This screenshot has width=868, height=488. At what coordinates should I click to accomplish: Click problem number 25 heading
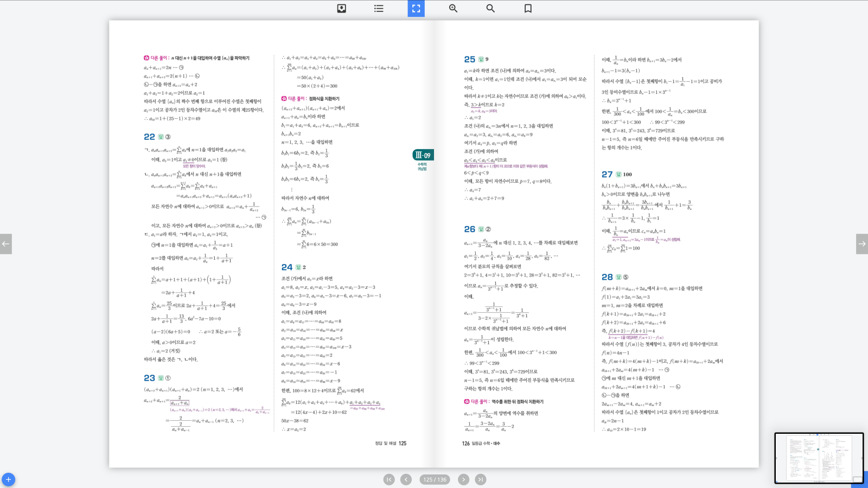(469, 59)
